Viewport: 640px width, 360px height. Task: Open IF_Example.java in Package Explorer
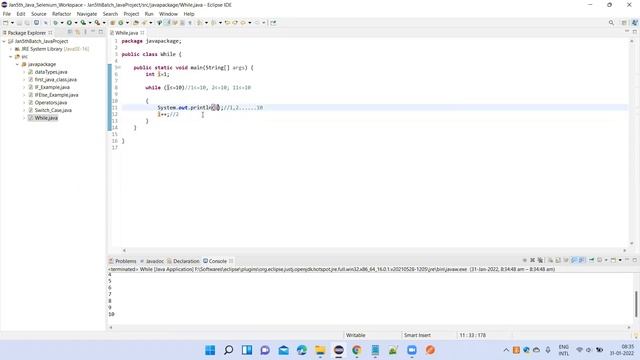click(x=52, y=87)
